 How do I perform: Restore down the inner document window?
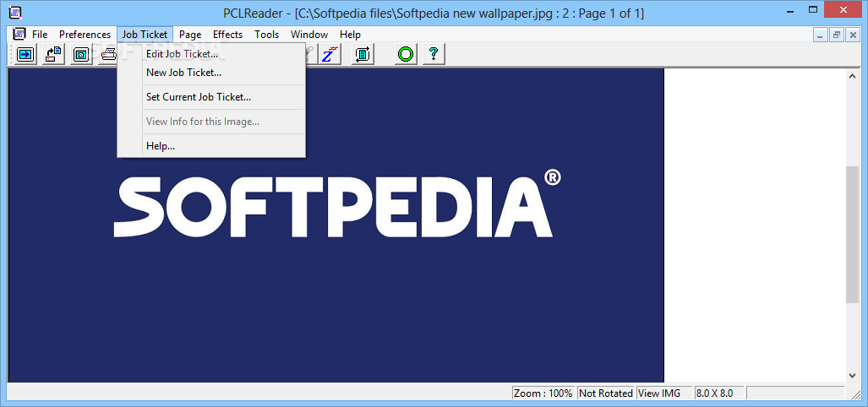[837, 35]
